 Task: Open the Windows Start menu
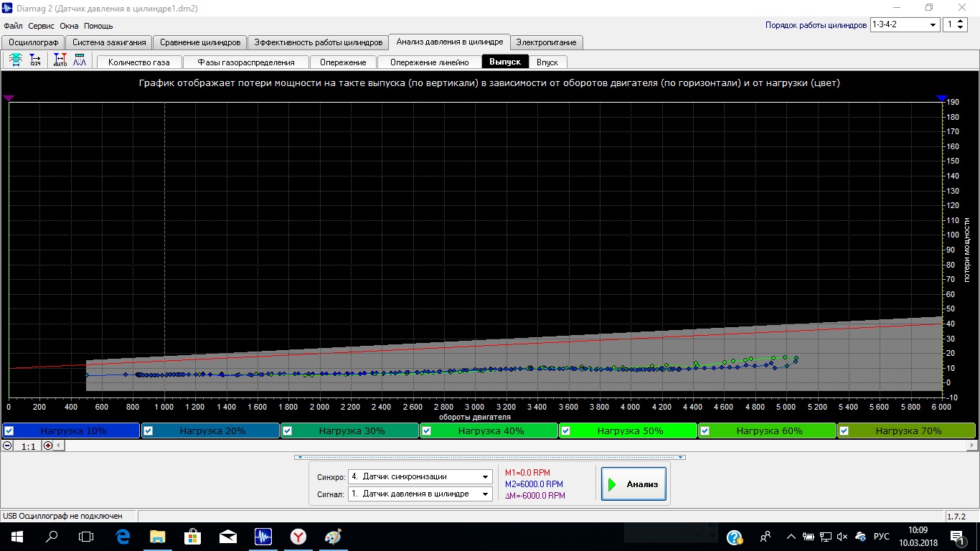pyautogui.click(x=17, y=536)
